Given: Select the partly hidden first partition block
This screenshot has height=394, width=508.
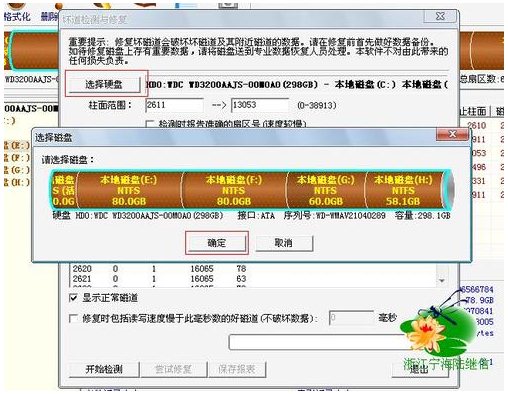Looking at the screenshot, I should click(x=64, y=190).
